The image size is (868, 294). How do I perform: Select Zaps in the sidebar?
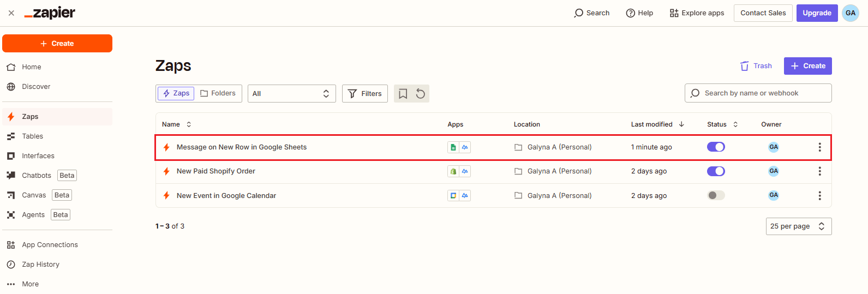[x=57, y=117]
